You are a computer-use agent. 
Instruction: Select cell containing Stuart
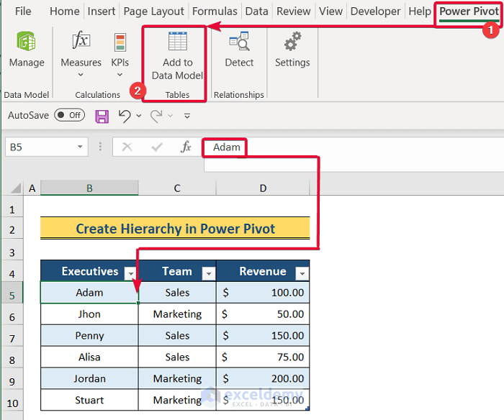point(89,400)
